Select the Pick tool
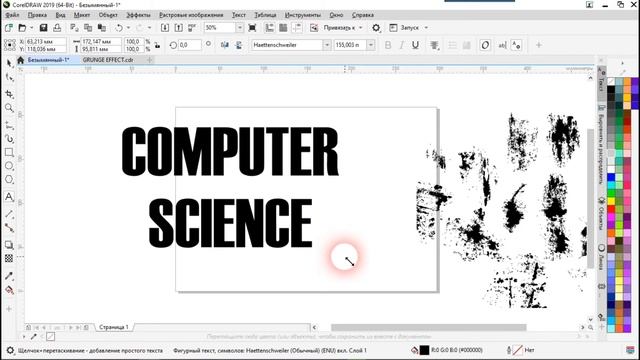Image resolution: width=640 pixels, height=360 pixels. coord(9,63)
